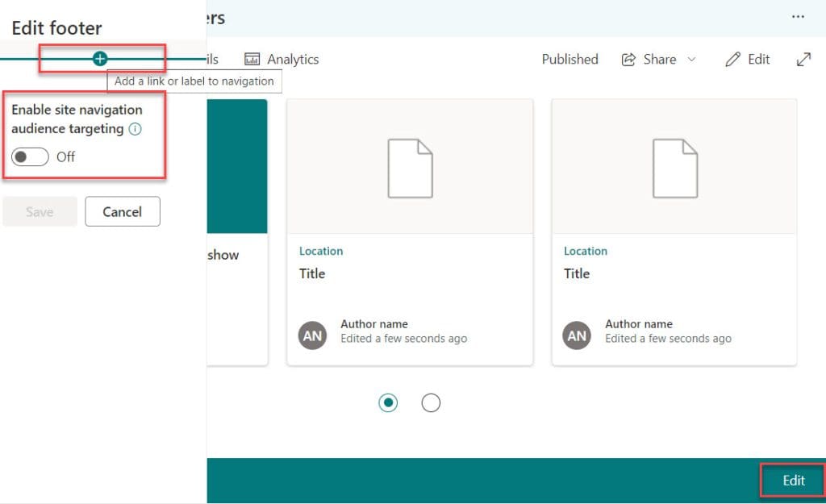Open the first card's document thumbnail
Screen dimensions: 826x504
[410, 168]
